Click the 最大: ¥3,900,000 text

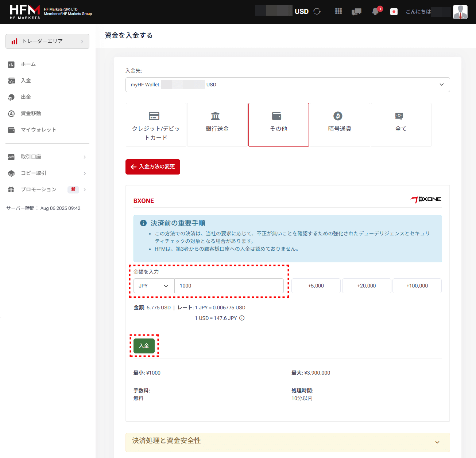click(311, 373)
